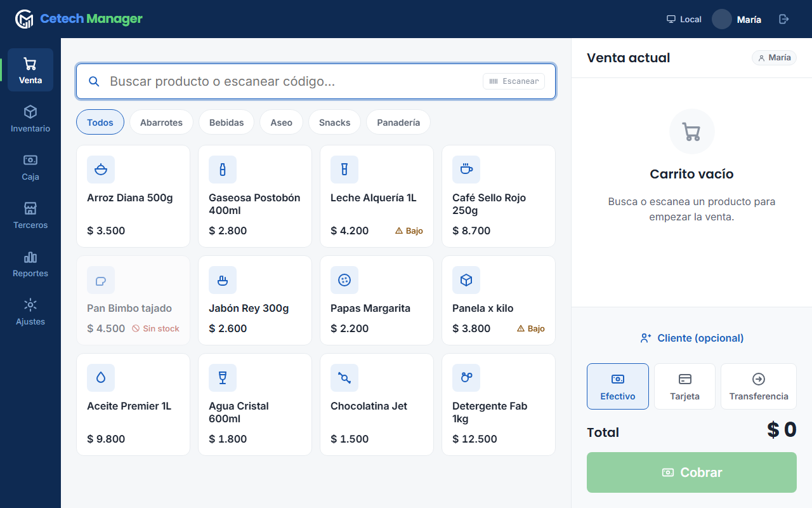Click the Café Sello Rojo cup icon
This screenshot has width=812, height=508.
[466, 170]
